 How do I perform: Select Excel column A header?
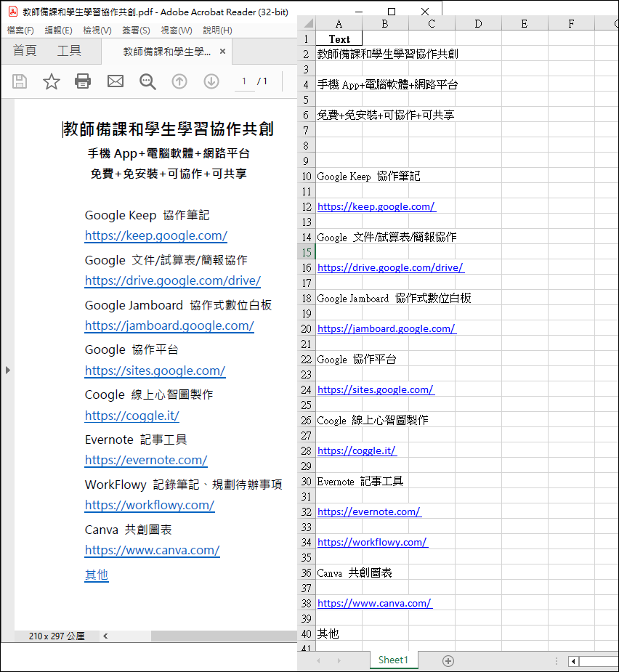coord(339,23)
